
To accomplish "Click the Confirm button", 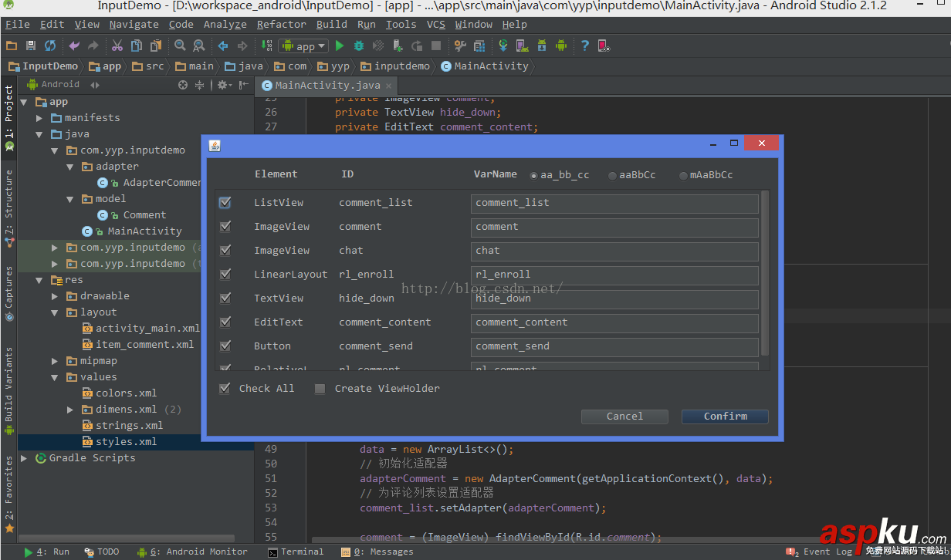I will 725,417.
